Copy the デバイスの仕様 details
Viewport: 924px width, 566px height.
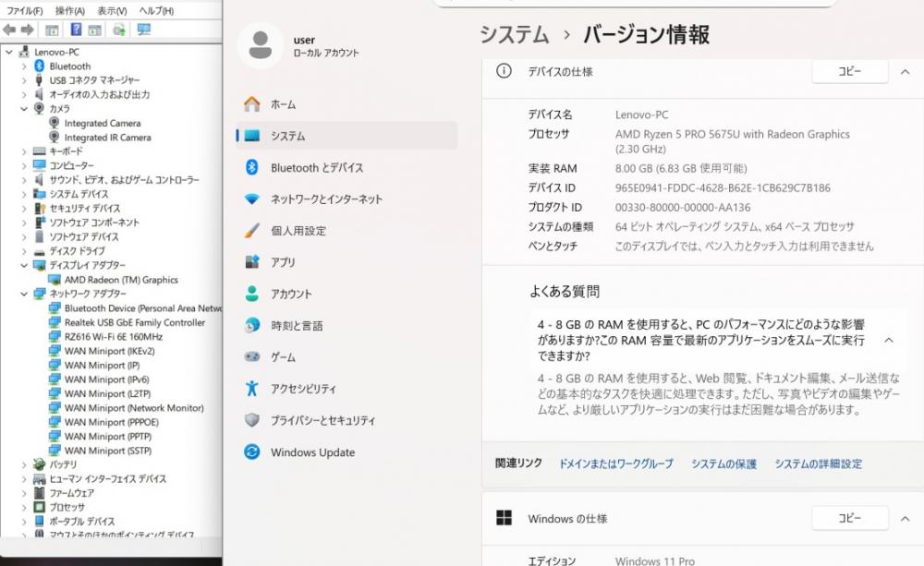coord(850,71)
